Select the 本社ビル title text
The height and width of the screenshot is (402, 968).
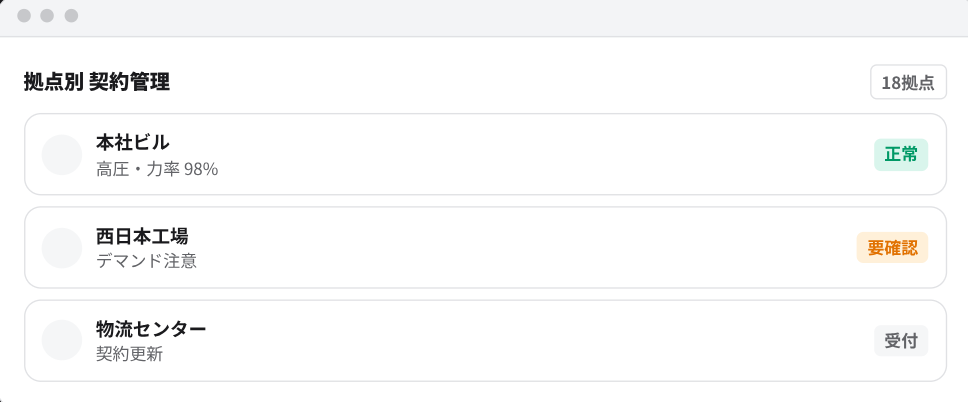pos(132,143)
